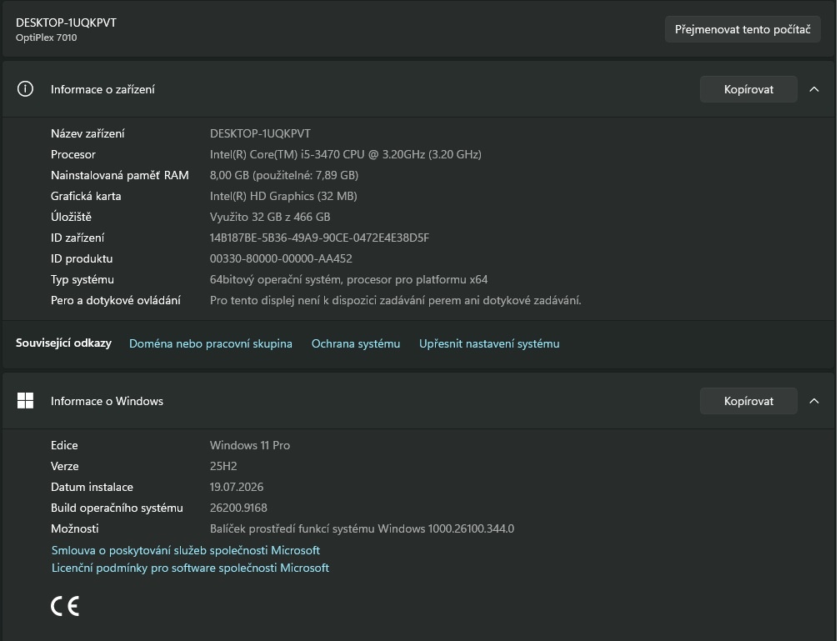Select the header computer name DESKTOP-1UQKPVT
This screenshot has height=641, width=840.
tap(66, 23)
